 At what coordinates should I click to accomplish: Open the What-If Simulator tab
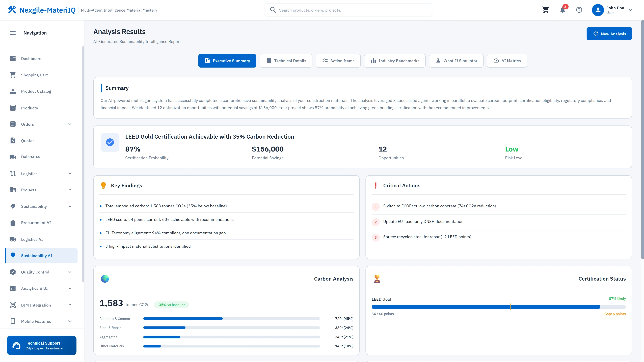pyautogui.click(x=456, y=61)
